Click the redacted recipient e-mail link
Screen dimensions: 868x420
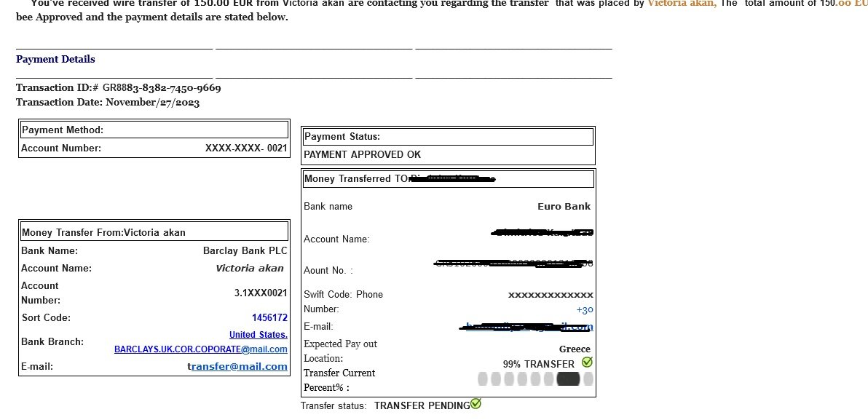pos(526,327)
